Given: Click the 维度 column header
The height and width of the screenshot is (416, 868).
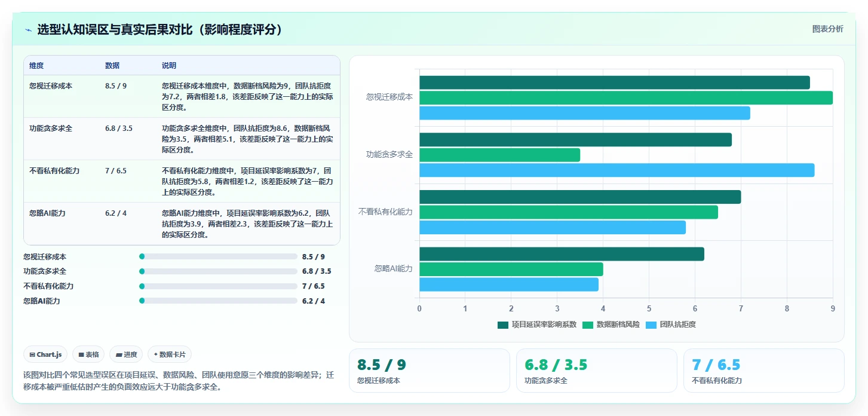Looking at the screenshot, I should point(36,66).
